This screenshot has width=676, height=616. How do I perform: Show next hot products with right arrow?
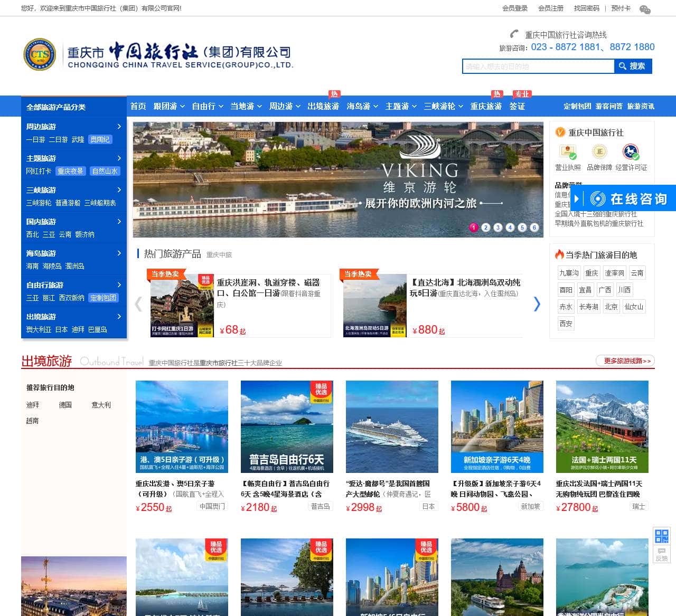537,304
